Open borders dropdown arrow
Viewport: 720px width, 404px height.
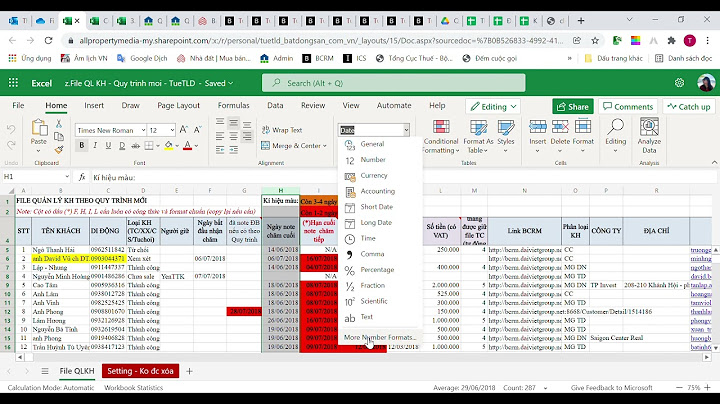click(x=158, y=146)
